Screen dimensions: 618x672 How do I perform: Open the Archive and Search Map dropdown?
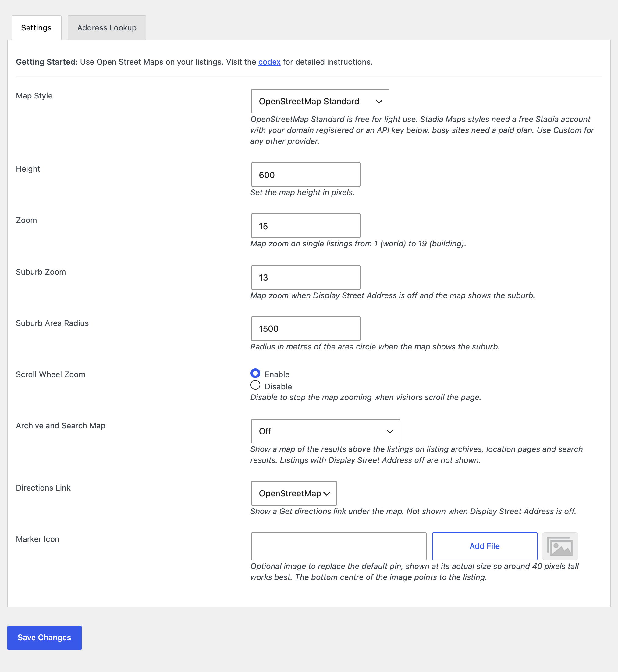(325, 431)
